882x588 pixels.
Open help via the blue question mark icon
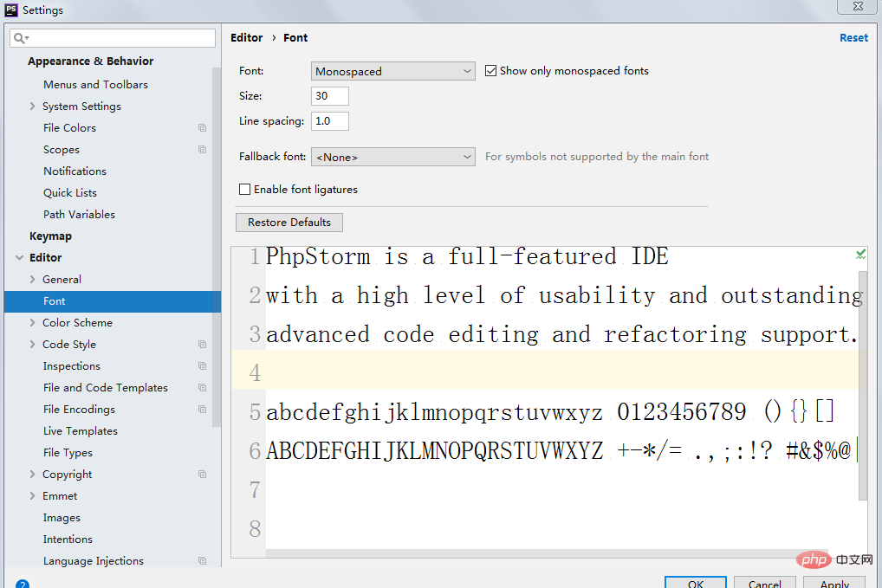pos(22,584)
